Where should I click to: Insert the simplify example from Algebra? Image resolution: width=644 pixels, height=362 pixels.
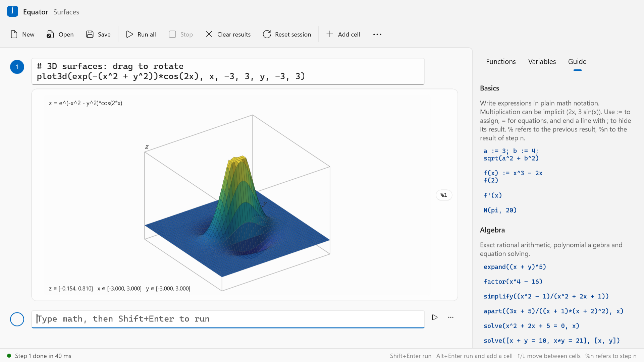point(546,296)
